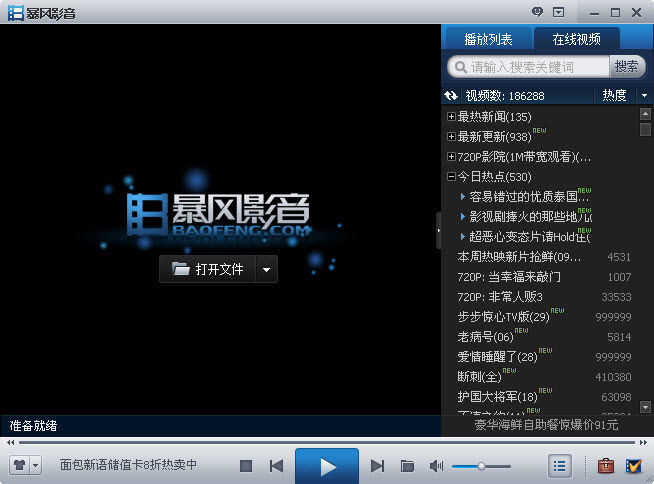
Task: Open the skin shirt icon
Action: click(20, 465)
